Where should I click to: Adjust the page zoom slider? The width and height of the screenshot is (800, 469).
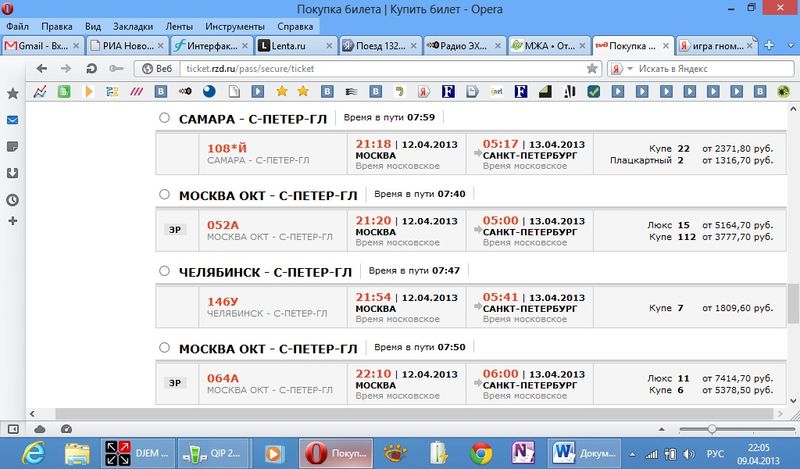coord(711,428)
